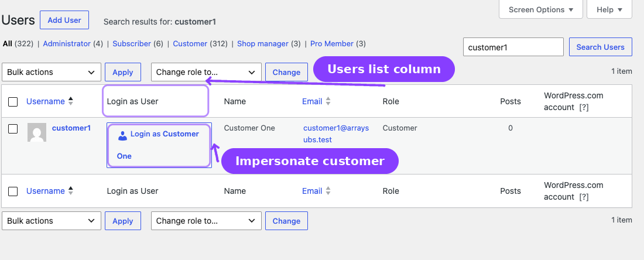
Task: Tick the select-all checkbox in the table footer
Action: (13, 191)
